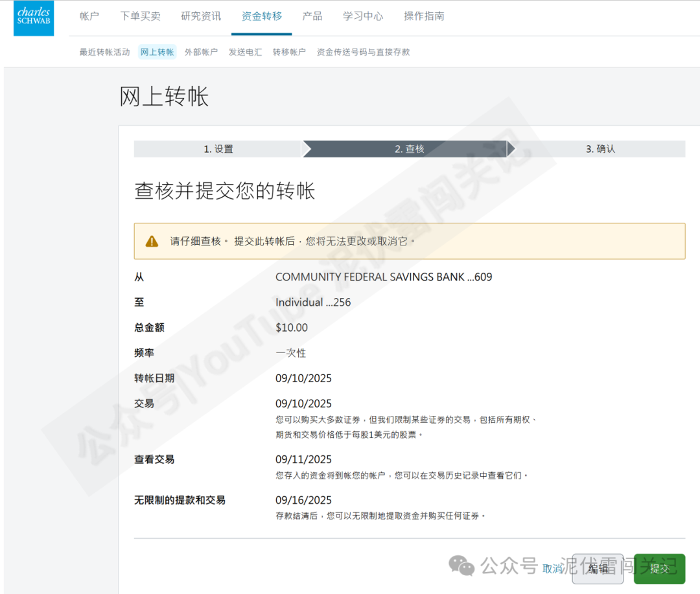Open the 操作指南 menu
The image size is (700, 594).
point(422,16)
